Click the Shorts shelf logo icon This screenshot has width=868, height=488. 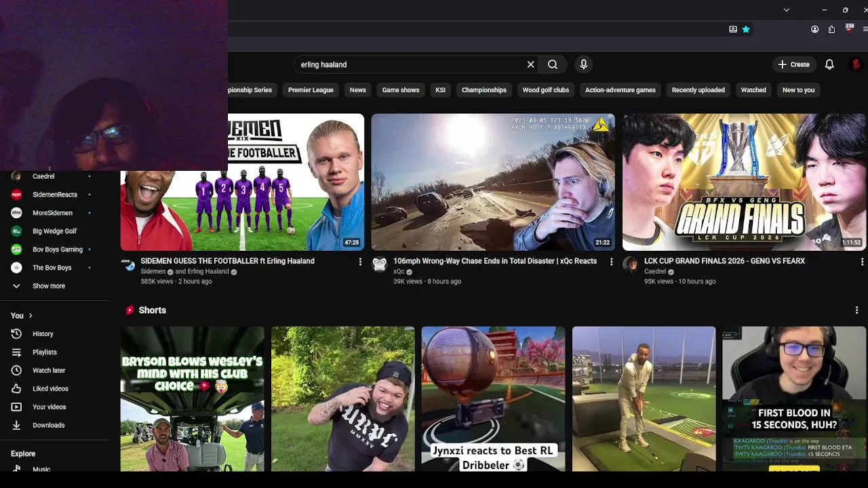click(x=130, y=310)
